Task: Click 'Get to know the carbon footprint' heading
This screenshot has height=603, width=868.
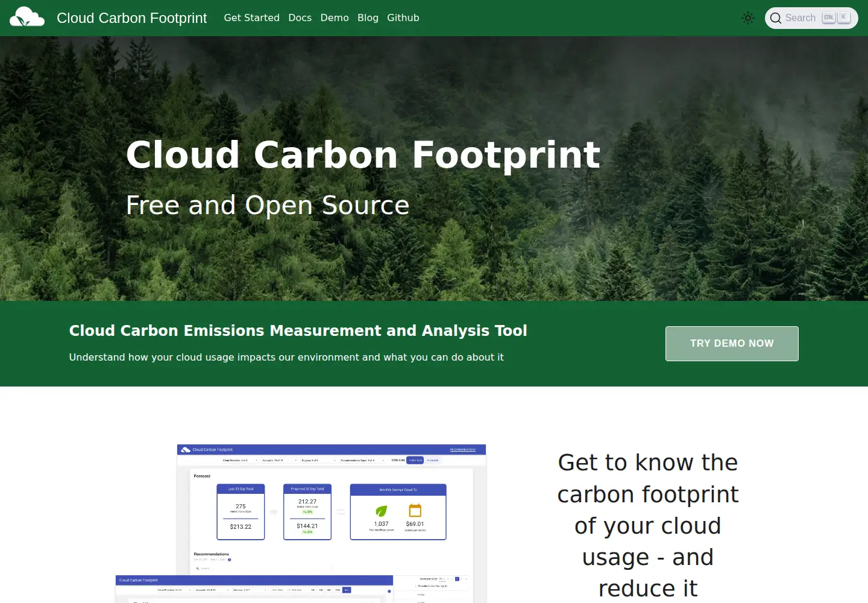Action: (x=648, y=525)
